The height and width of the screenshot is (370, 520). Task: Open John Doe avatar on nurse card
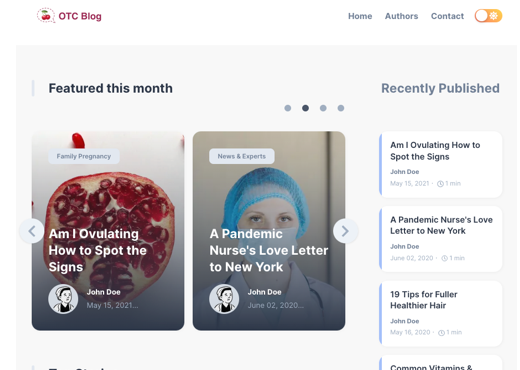pyautogui.click(x=224, y=299)
